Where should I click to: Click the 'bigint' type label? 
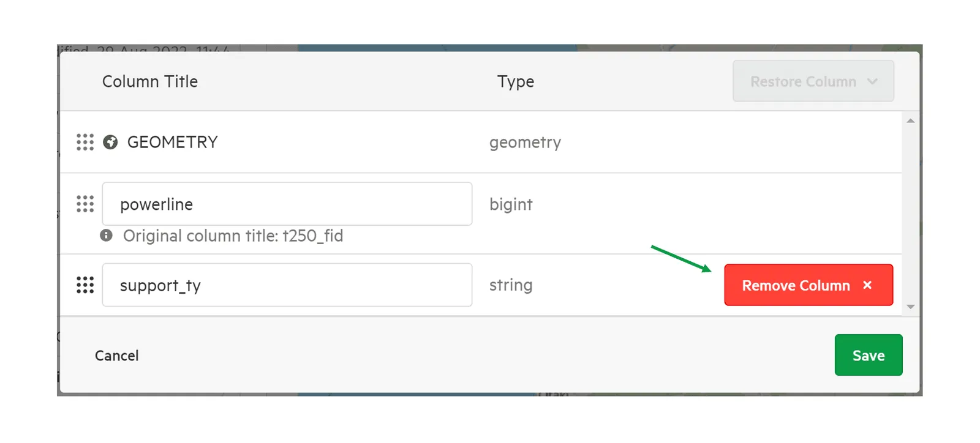tap(511, 204)
